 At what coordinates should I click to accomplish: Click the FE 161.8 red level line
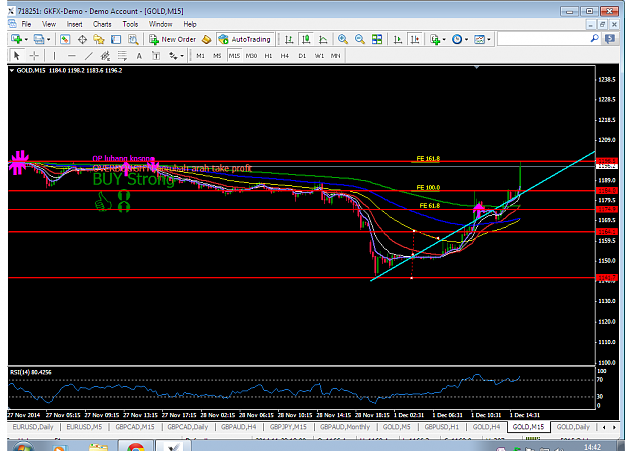coord(301,161)
